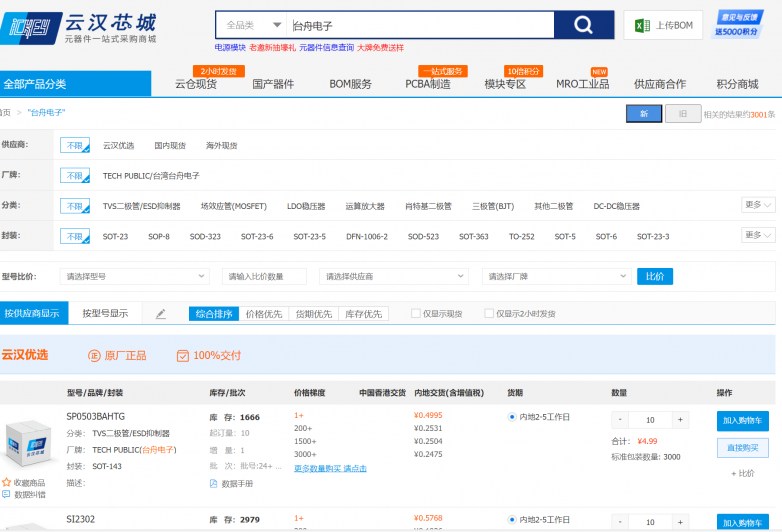Image resolution: width=782 pixels, height=532 pixels.
Task: Click the feedback 送5000积分 banner icon
Action: [x=738, y=24]
